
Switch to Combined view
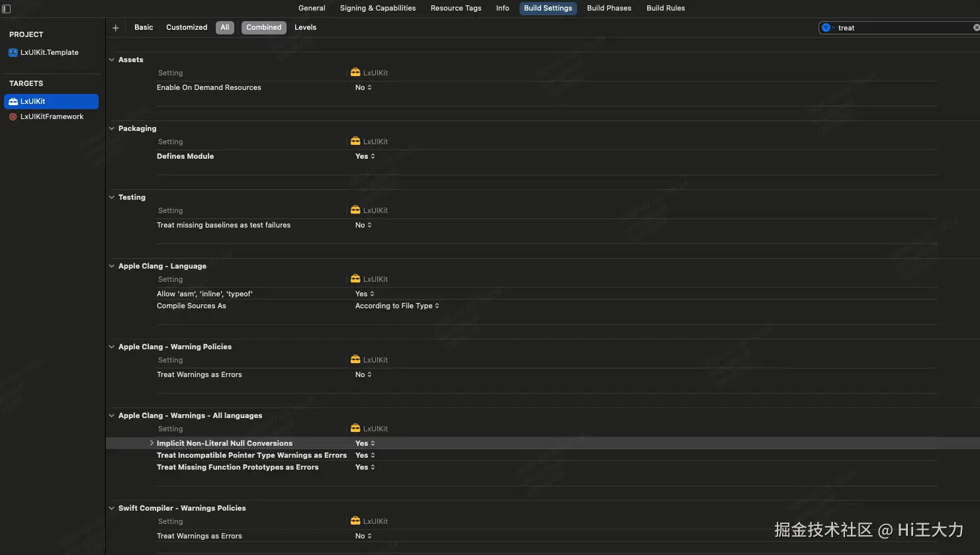pyautogui.click(x=264, y=27)
